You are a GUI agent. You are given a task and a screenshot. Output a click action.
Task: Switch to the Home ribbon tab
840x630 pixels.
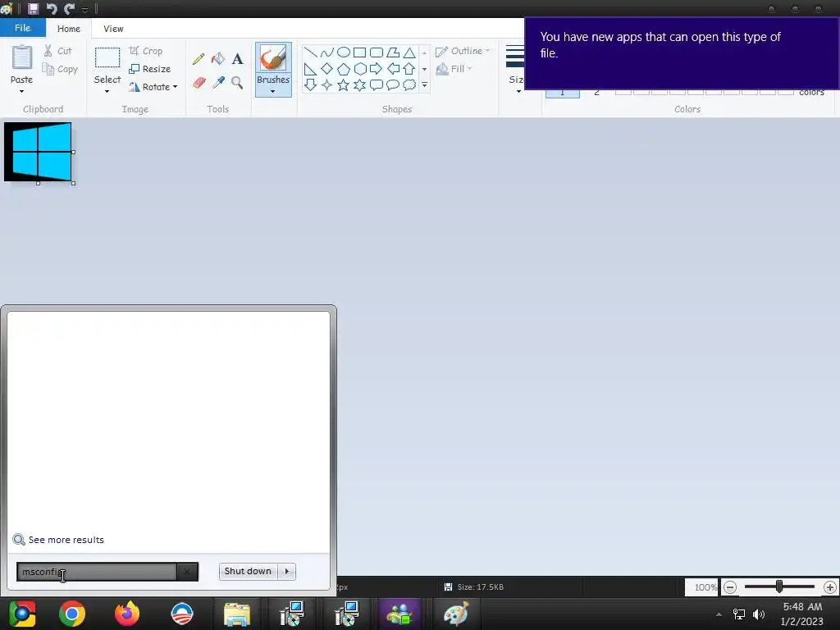(x=69, y=29)
